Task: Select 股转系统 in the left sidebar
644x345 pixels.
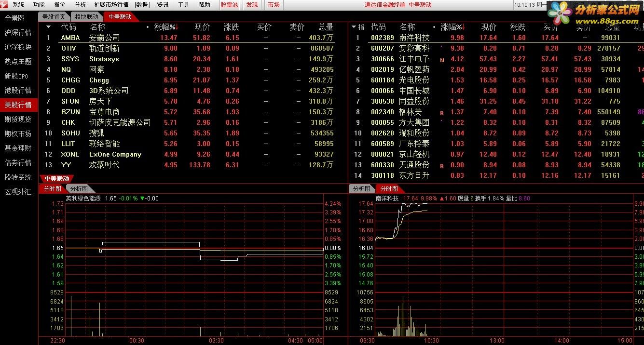Action: pyautogui.click(x=18, y=177)
